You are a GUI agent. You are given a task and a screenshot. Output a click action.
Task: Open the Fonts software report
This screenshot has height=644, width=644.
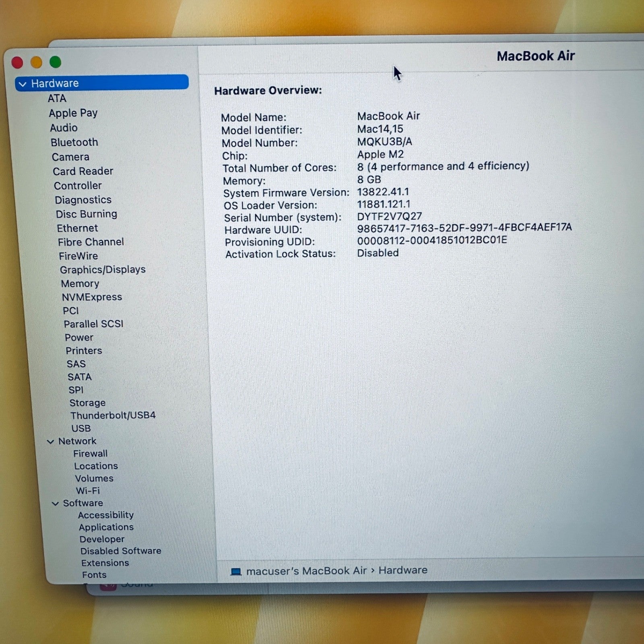(x=94, y=575)
